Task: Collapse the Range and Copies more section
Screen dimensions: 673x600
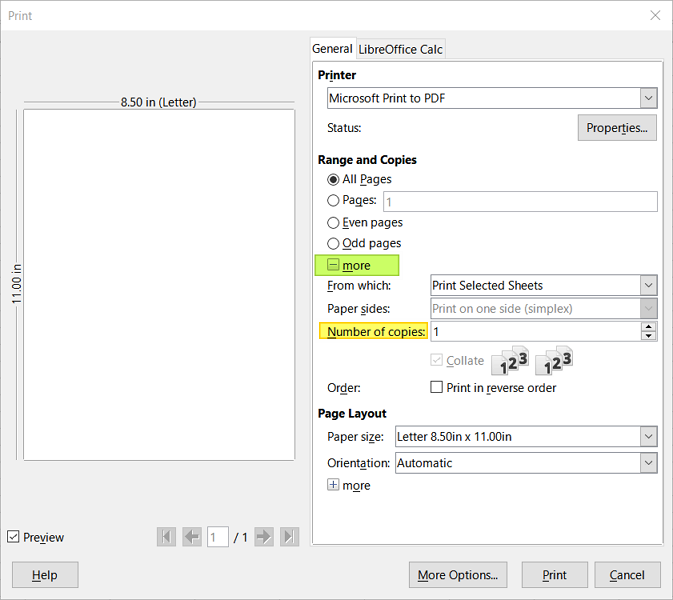Action: pyautogui.click(x=333, y=265)
